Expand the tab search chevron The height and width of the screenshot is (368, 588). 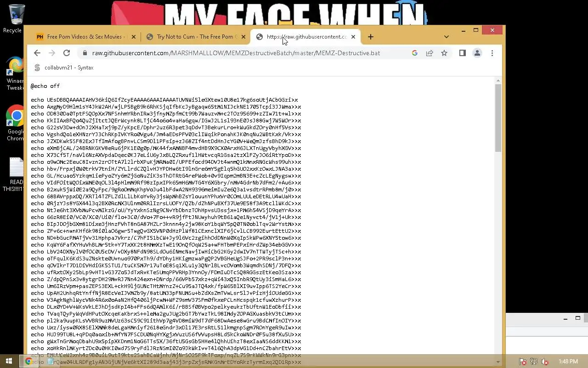[447, 37]
